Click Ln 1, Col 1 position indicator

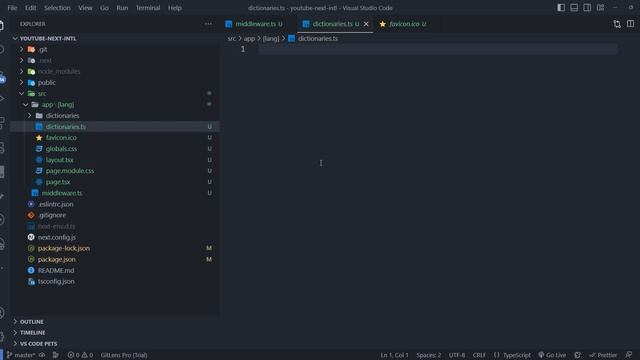coord(394,355)
